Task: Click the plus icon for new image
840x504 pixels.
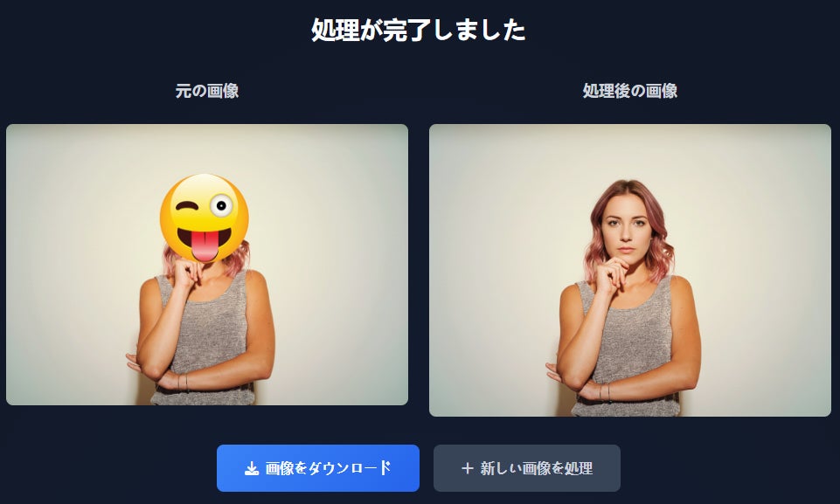Action: click(467, 469)
